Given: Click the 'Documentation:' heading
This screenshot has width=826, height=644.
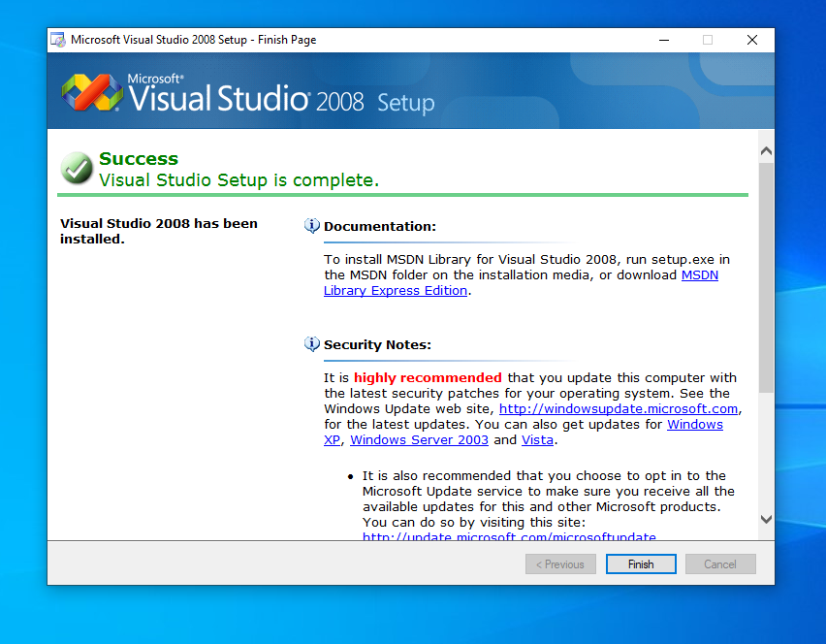Looking at the screenshot, I should point(380,227).
